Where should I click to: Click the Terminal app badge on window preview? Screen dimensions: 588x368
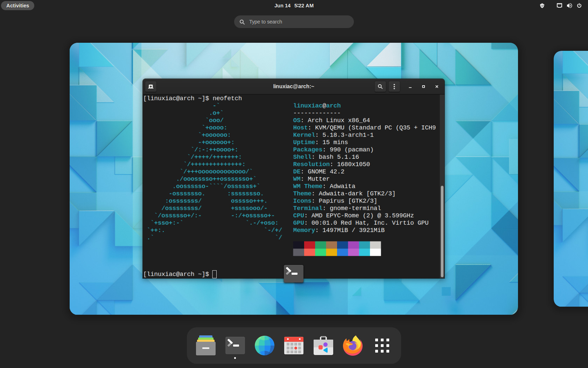(293, 273)
